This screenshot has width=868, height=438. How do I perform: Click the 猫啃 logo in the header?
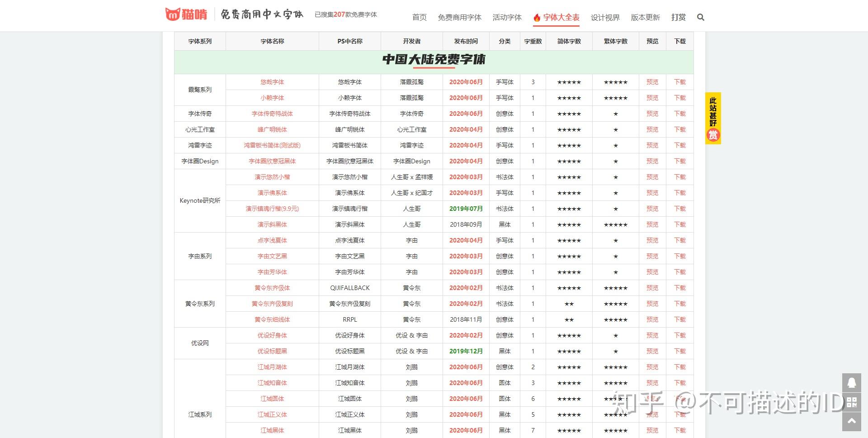(x=186, y=14)
